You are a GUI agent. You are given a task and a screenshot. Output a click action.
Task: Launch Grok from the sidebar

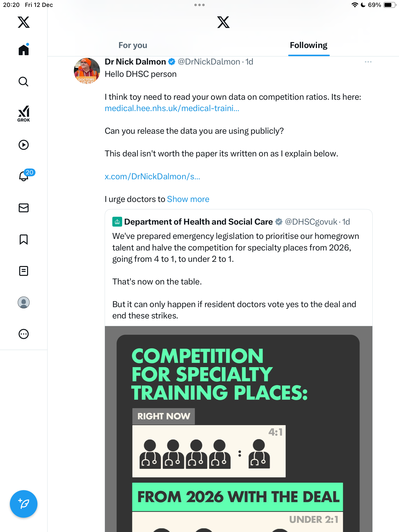[x=24, y=114]
